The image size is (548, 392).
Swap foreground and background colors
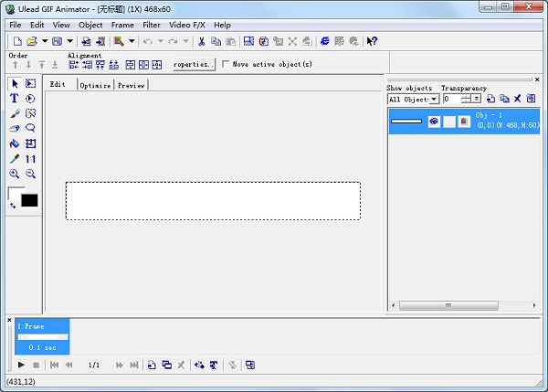pos(13,206)
